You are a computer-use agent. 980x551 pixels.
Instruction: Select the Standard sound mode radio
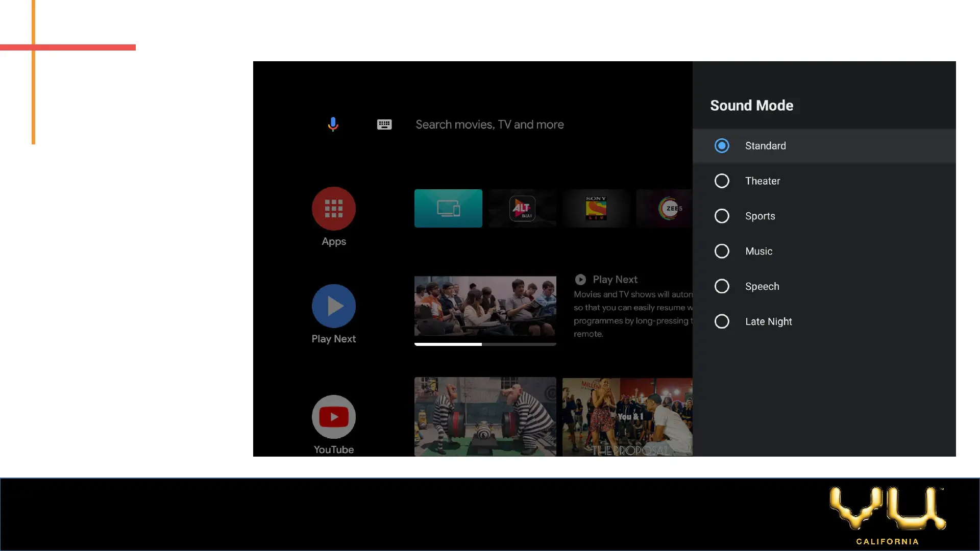point(722,146)
